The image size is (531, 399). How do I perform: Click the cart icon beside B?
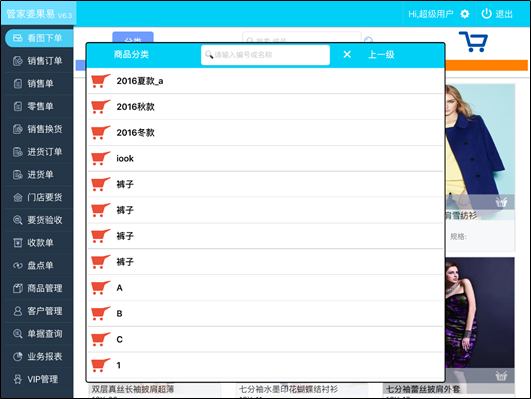(x=101, y=313)
